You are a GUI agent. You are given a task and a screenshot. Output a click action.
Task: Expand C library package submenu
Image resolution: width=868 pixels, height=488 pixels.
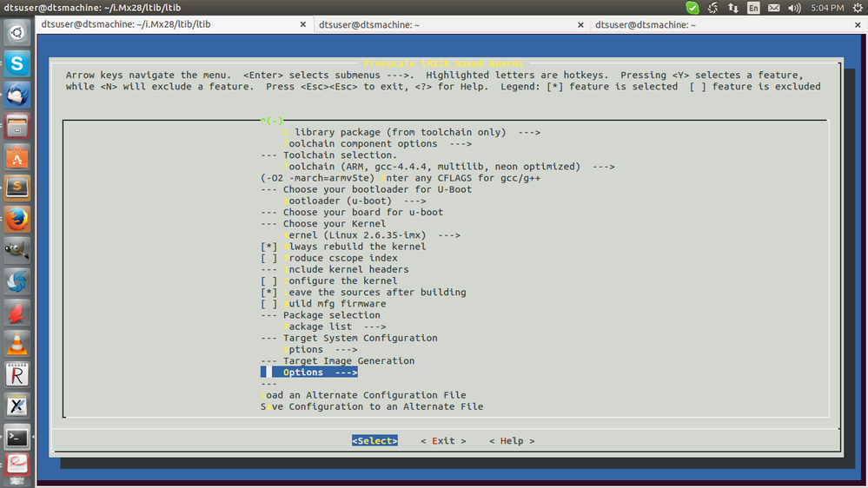coord(412,132)
